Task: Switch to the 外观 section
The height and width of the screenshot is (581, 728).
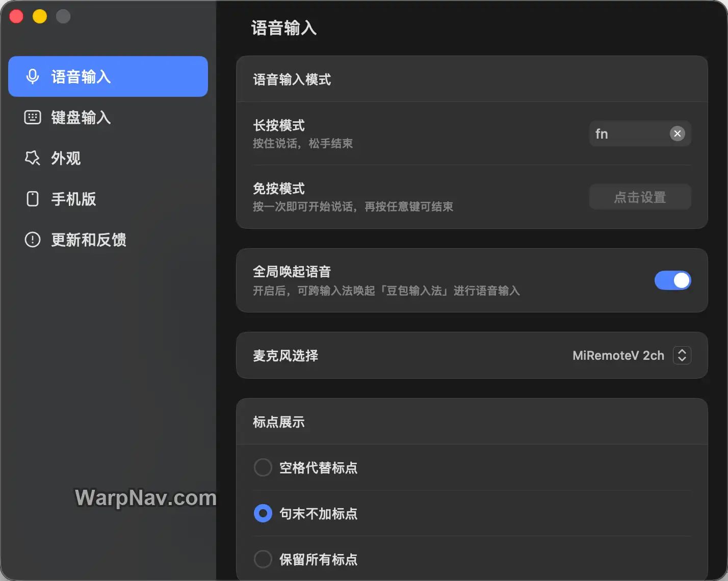Action: 108,158
